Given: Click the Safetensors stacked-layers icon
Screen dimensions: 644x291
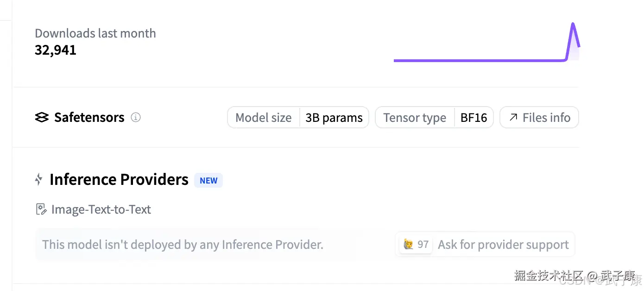Looking at the screenshot, I should (x=42, y=118).
